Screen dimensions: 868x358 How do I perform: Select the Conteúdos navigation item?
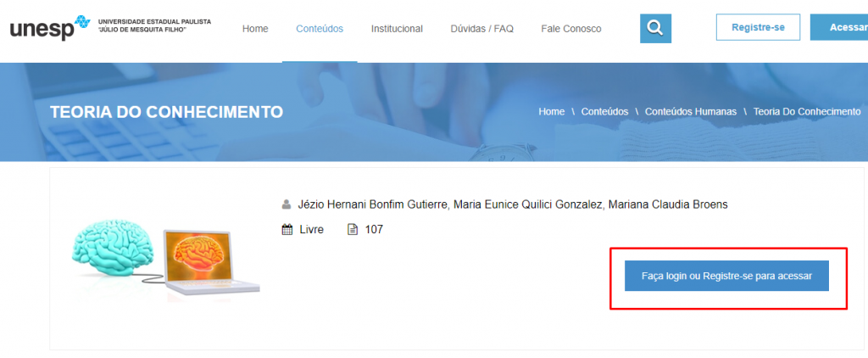pyautogui.click(x=320, y=29)
